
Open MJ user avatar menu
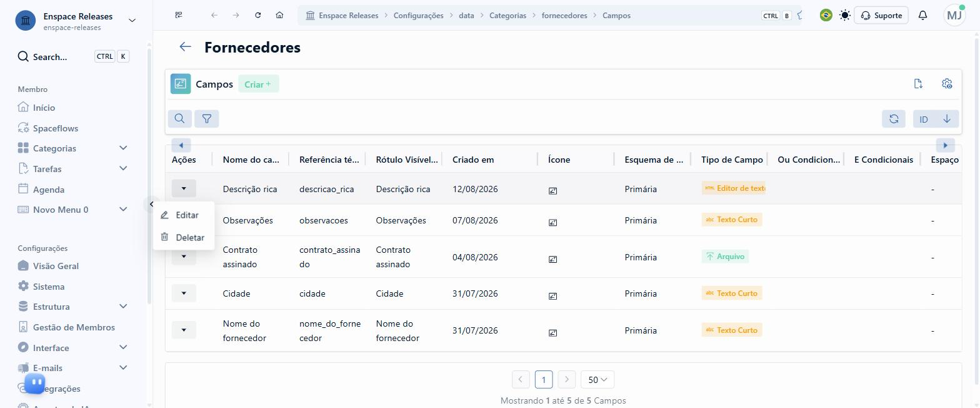point(954,15)
